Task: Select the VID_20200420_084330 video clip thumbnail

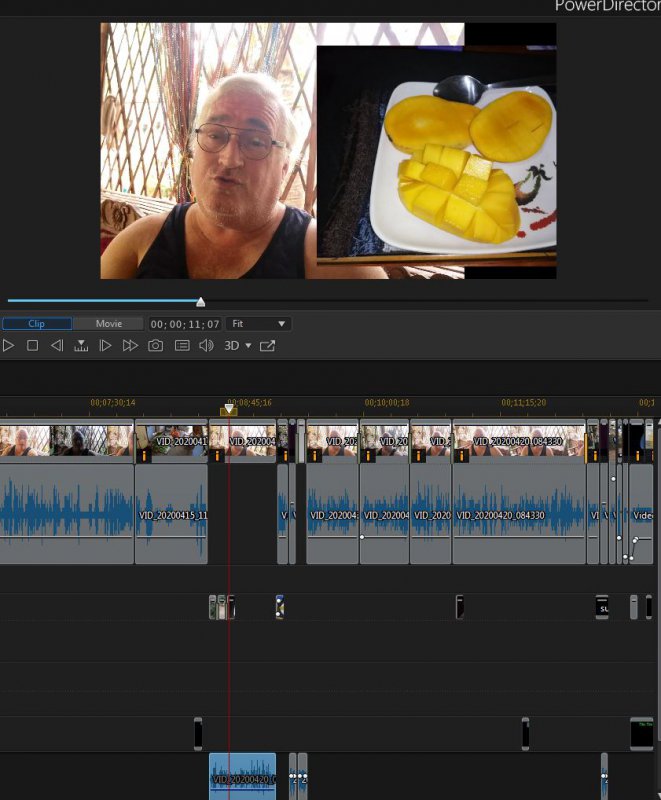Action: pyautogui.click(x=518, y=442)
